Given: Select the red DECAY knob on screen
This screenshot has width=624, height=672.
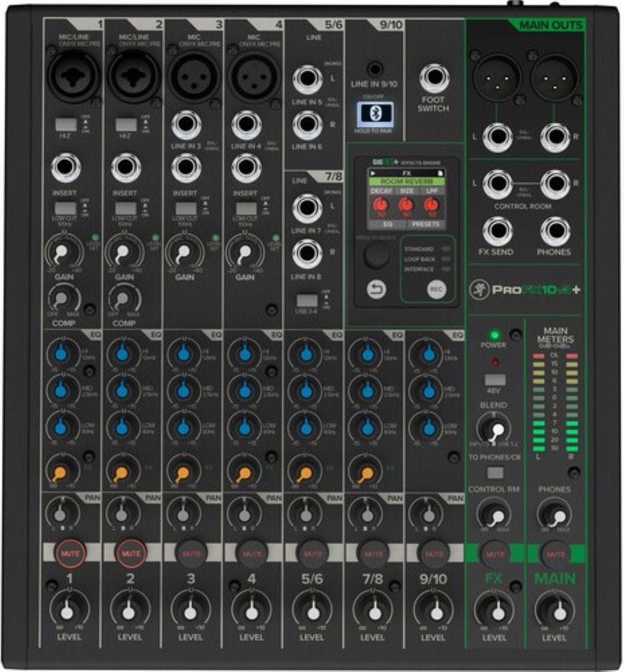Looking at the screenshot, I should (x=381, y=205).
